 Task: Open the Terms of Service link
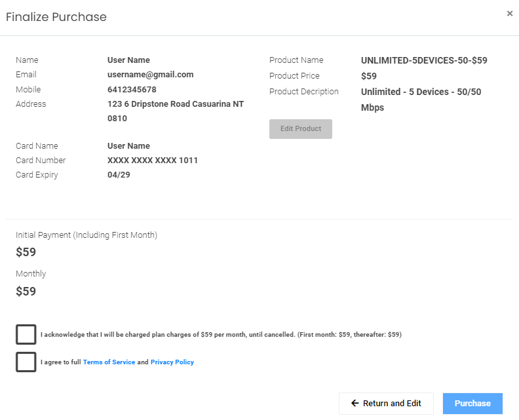click(109, 362)
